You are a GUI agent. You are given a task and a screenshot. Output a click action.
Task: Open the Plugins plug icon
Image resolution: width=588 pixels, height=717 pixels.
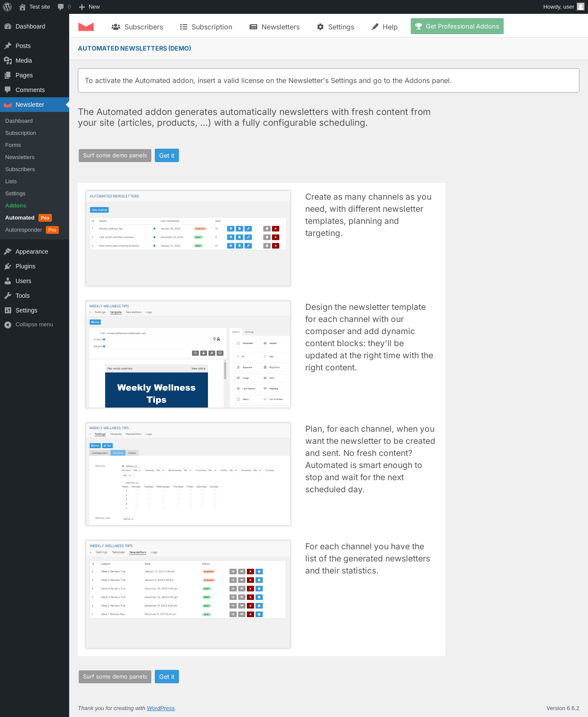click(8, 266)
